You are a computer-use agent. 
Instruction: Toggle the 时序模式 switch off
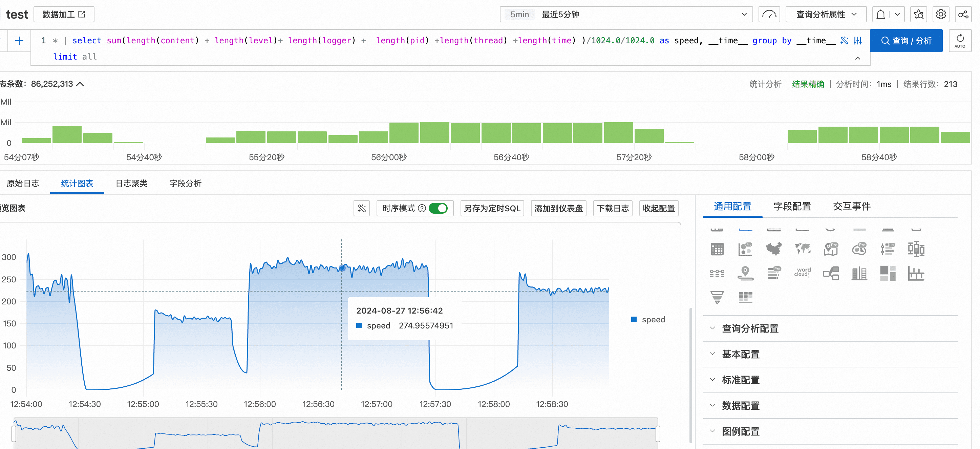438,208
